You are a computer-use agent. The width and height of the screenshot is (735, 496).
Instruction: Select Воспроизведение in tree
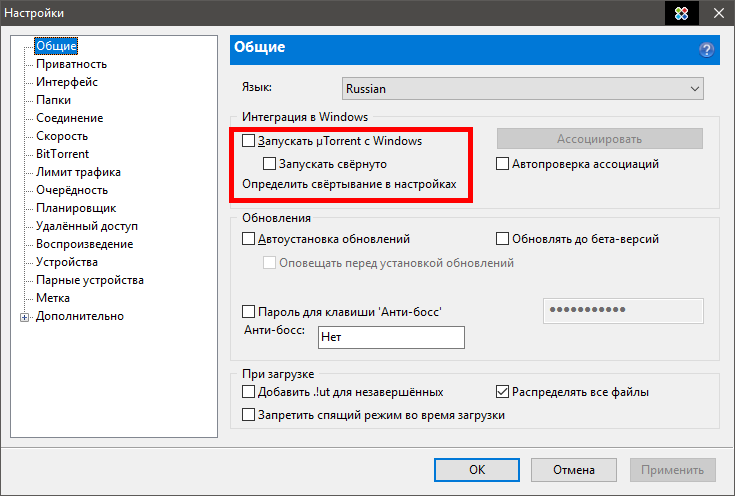pyautogui.click(x=84, y=244)
